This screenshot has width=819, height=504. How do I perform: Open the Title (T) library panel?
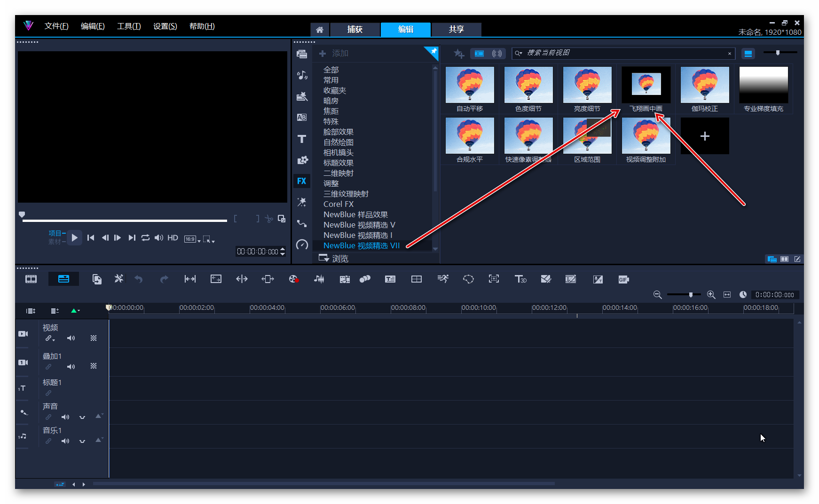(302, 139)
